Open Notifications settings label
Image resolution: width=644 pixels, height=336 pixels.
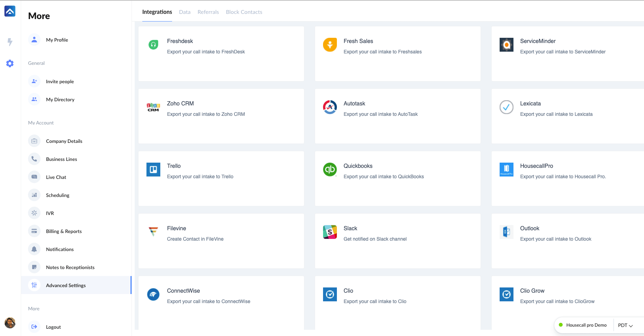click(60, 249)
